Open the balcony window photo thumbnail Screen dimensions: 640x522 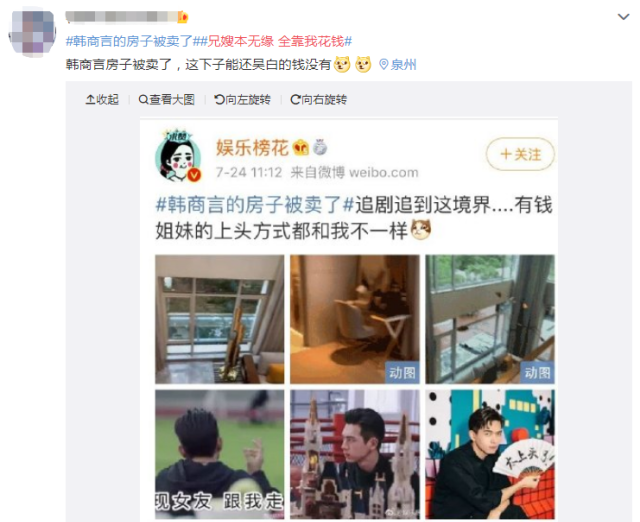(x=220, y=319)
